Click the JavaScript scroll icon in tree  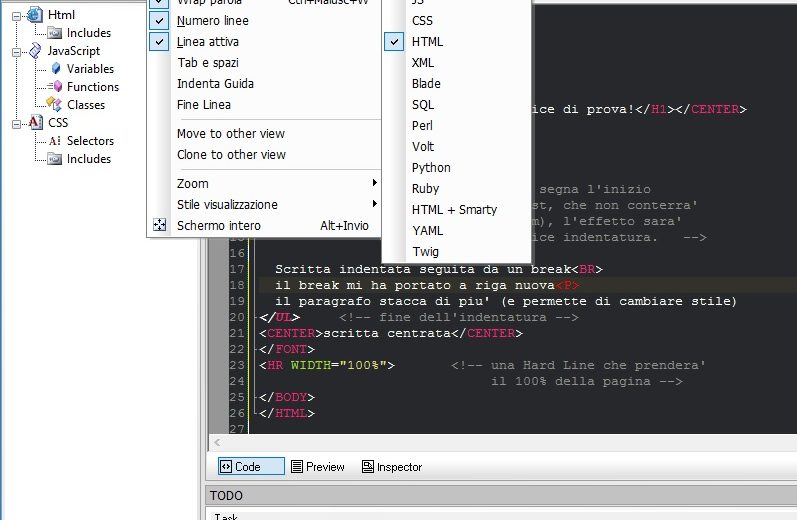[x=35, y=51]
